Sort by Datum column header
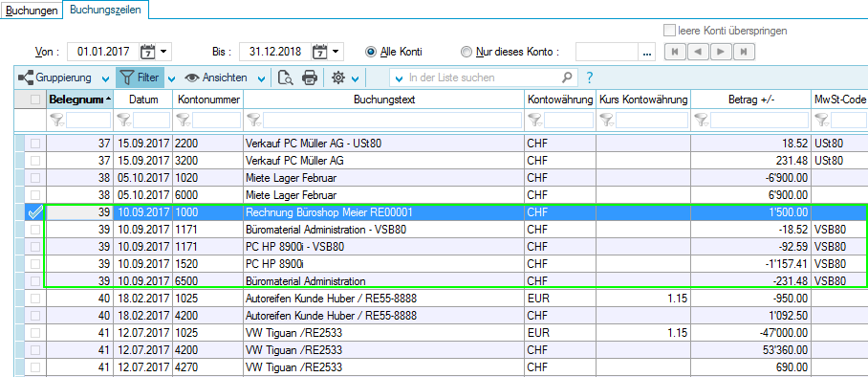Viewport: 868px width, 377px height. pyautogui.click(x=143, y=100)
